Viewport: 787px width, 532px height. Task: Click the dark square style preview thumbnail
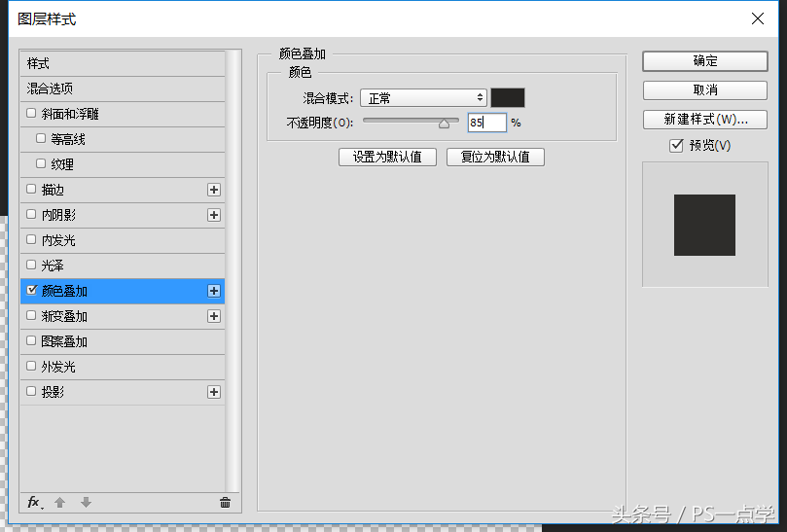(x=704, y=225)
